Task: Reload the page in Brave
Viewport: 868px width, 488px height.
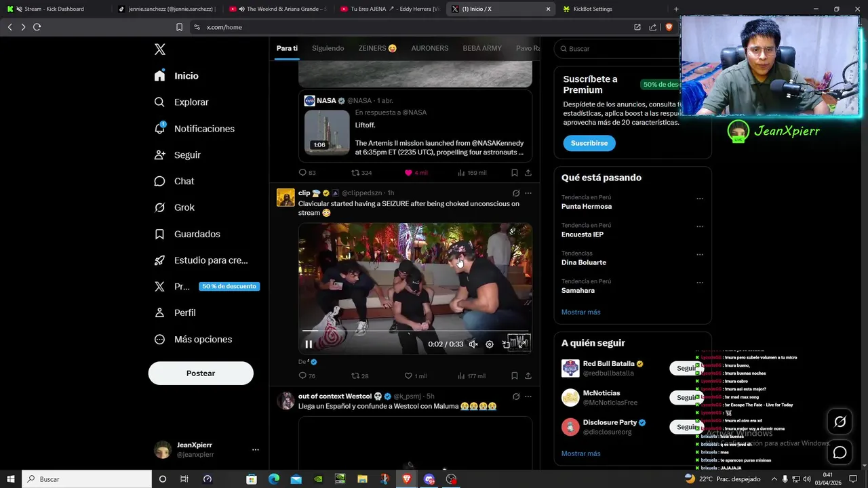Action: pyautogui.click(x=37, y=27)
